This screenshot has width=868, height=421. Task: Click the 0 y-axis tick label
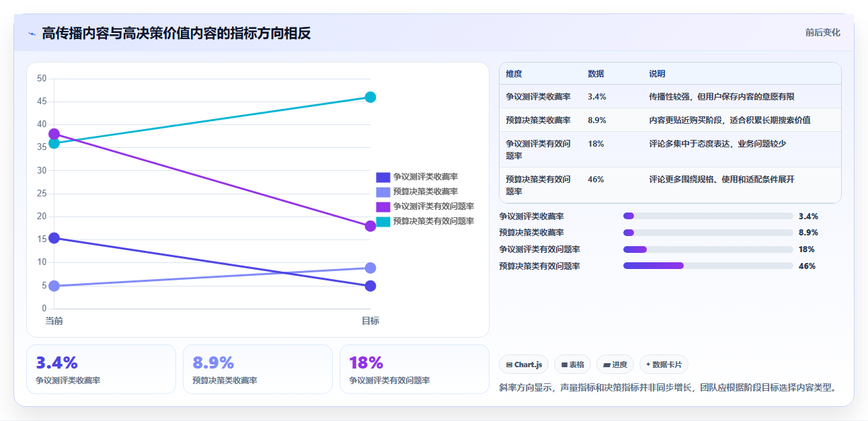44,309
